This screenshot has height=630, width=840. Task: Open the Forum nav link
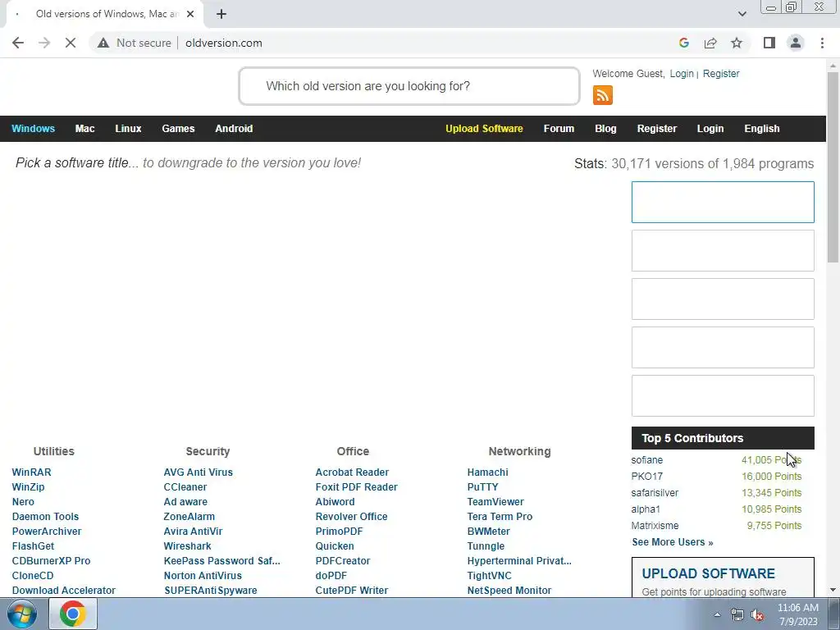click(559, 129)
